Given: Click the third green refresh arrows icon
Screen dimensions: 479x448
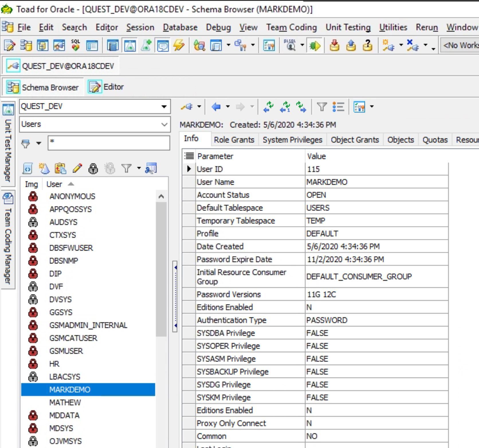Looking at the screenshot, I should tap(301, 107).
